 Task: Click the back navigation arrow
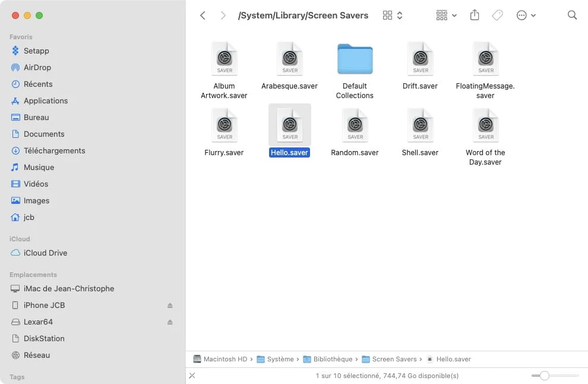[203, 15]
